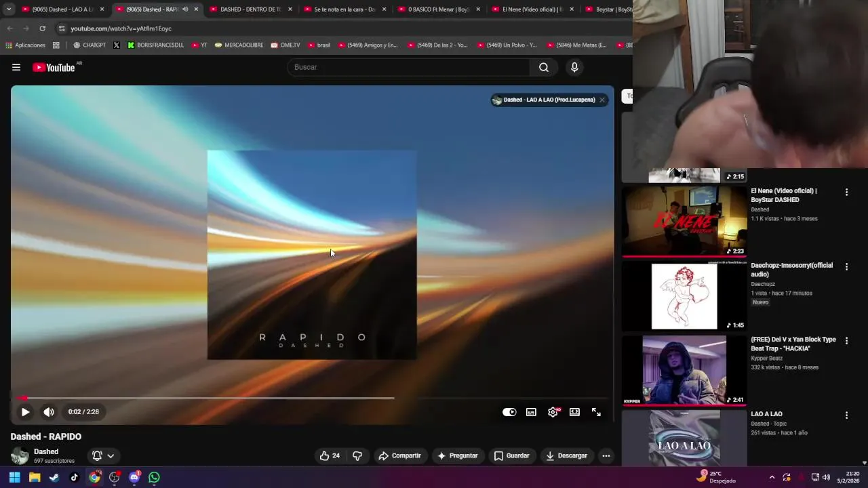This screenshot has height=488, width=868.
Task: Open the OME.TV bookmark
Action: click(285, 45)
